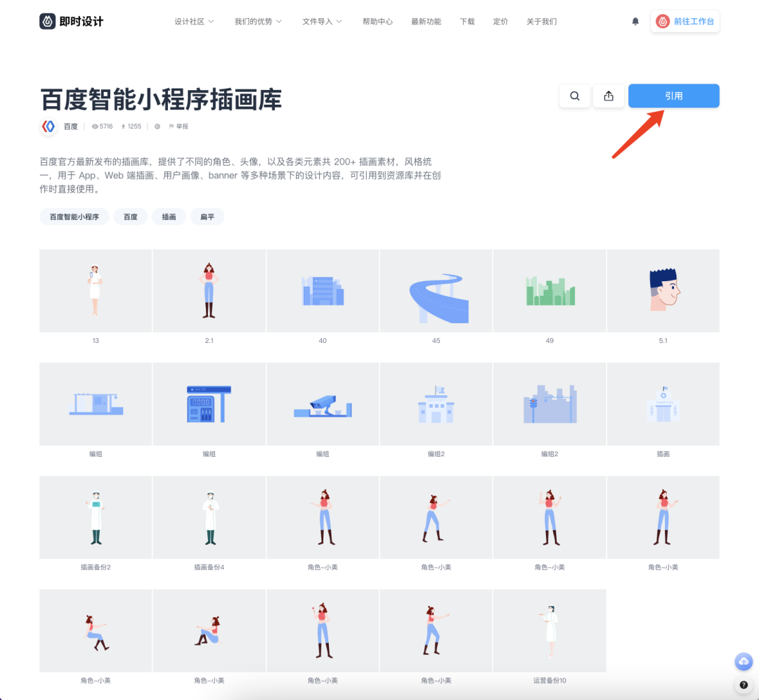Open the traffic light city 编组2 illustration
The width and height of the screenshot is (759, 700).
coord(550,404)
